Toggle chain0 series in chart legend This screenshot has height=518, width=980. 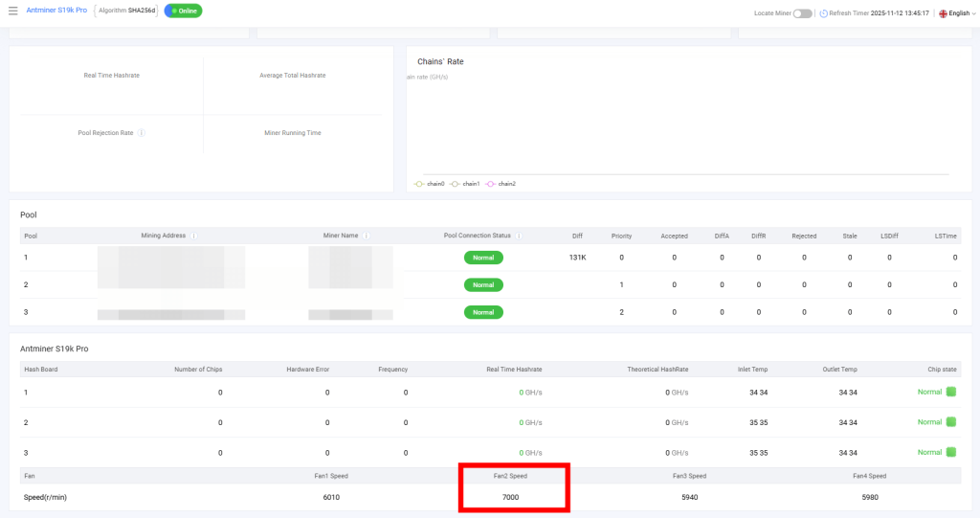430,184
